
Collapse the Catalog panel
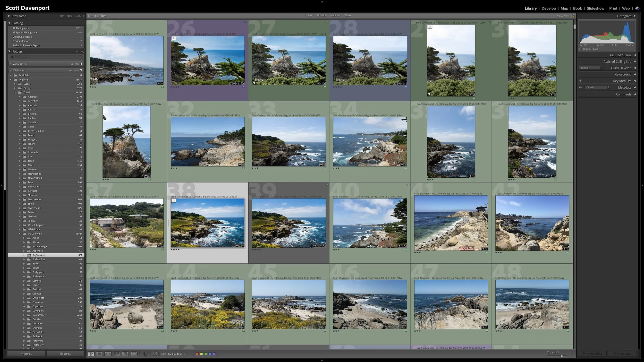pyautogui.click(x=9, y=23)
